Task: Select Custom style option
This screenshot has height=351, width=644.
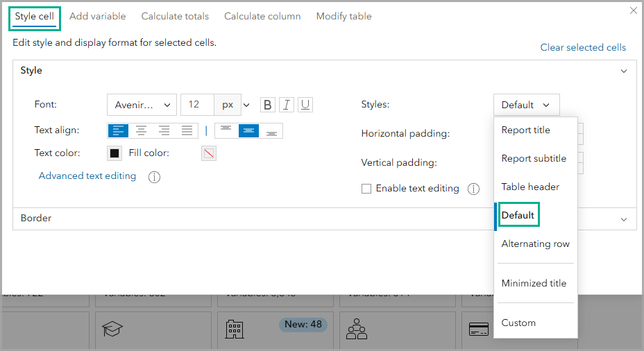Action: [536, 323]
